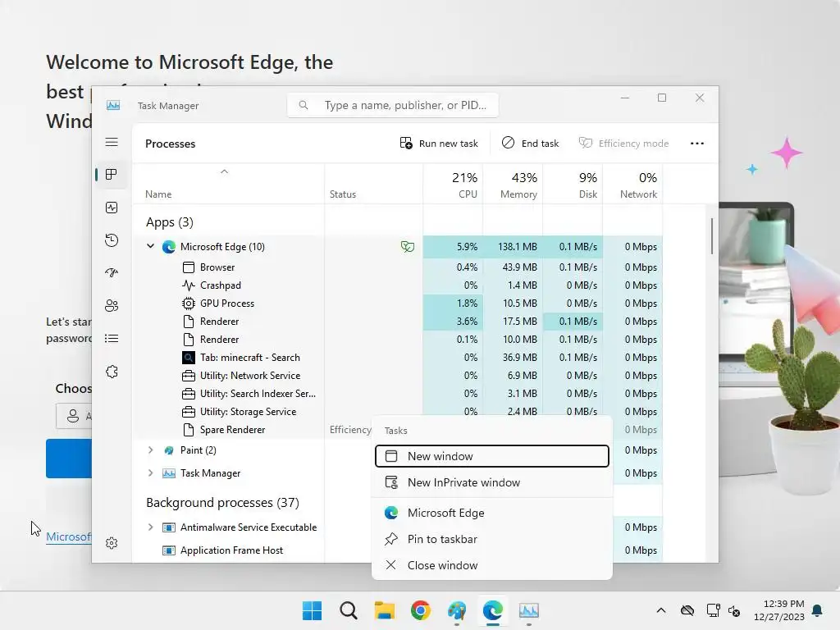Screen dimensions: 840x630
Task: Select the Renderer row using 17.5 MB
Action: (x=397, y=322)
